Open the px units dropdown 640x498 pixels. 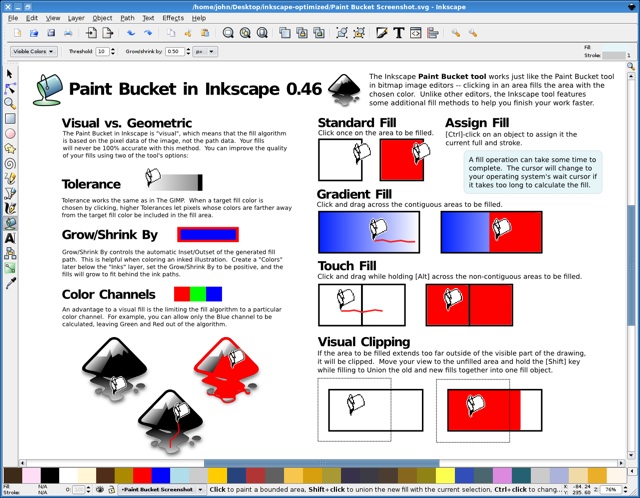[205, 51]
